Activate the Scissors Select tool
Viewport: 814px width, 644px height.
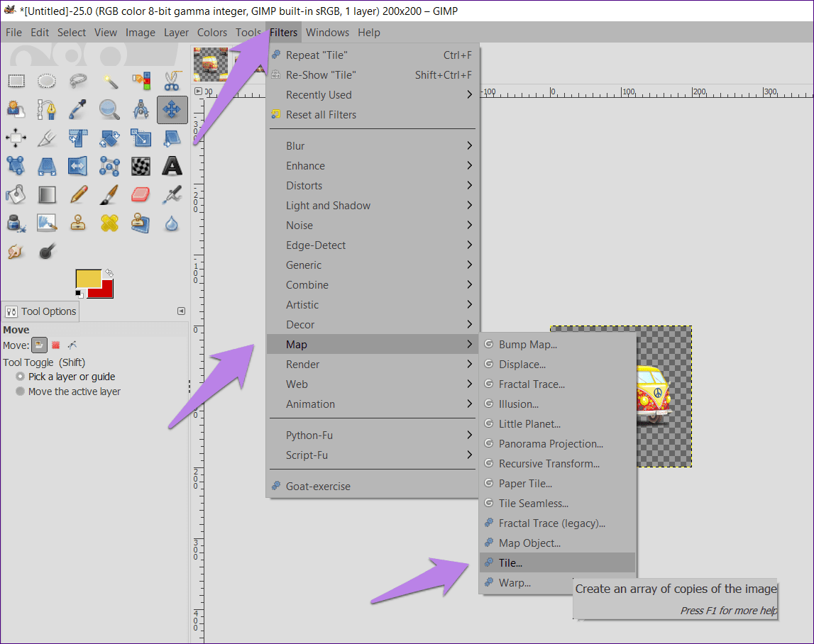point(172,81)
